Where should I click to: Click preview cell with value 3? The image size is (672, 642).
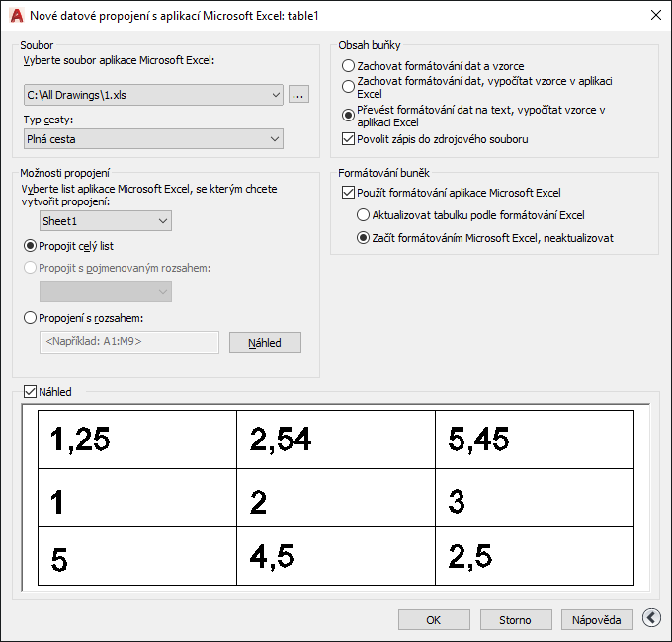coord(535,498)
